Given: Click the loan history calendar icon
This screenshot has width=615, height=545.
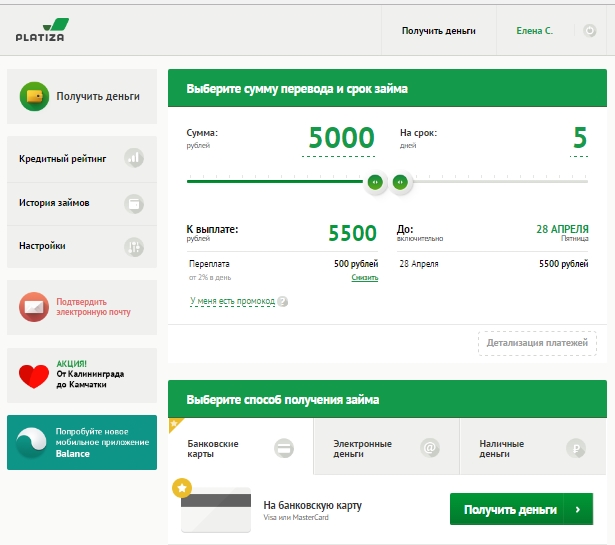Looking at the screenshot, I should pos(134,203).
